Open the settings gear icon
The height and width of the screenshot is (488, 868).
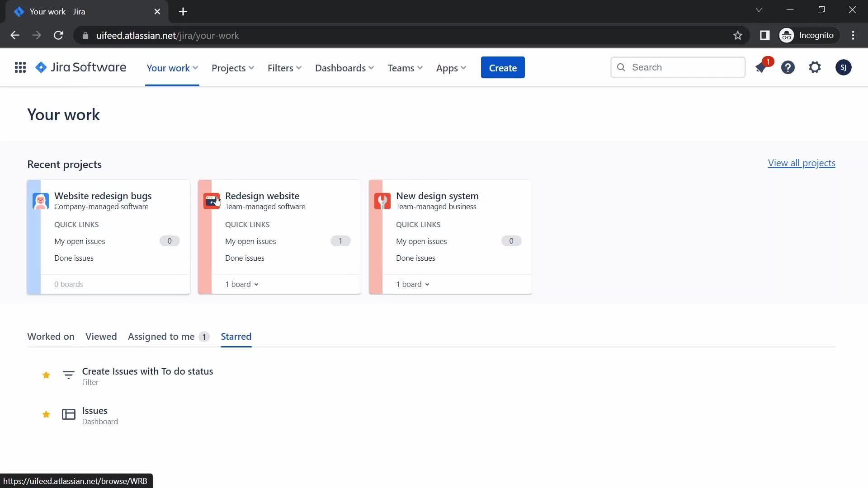(x=815, y=67)
